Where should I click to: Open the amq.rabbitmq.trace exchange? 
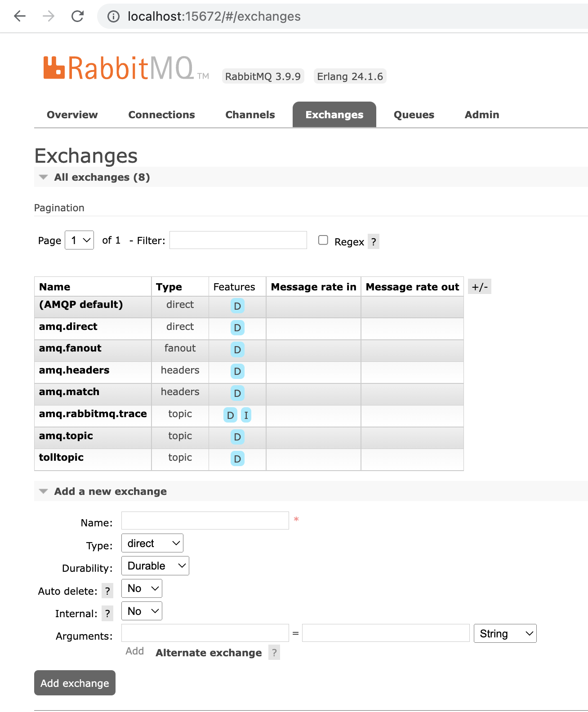[x=93, y=414]
